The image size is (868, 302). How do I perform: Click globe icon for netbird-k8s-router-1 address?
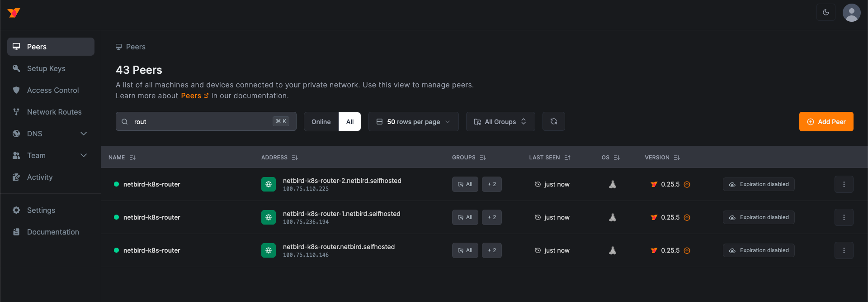pos(268,217)
